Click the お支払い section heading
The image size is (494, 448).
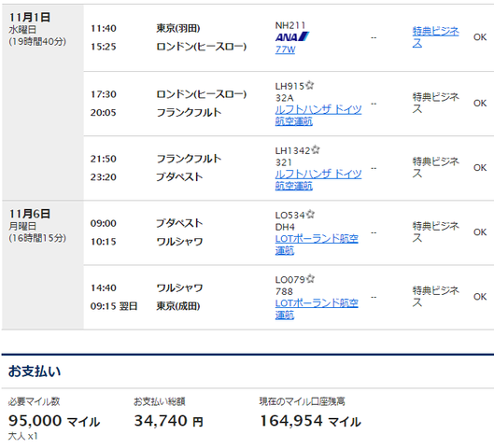point(35,371)
